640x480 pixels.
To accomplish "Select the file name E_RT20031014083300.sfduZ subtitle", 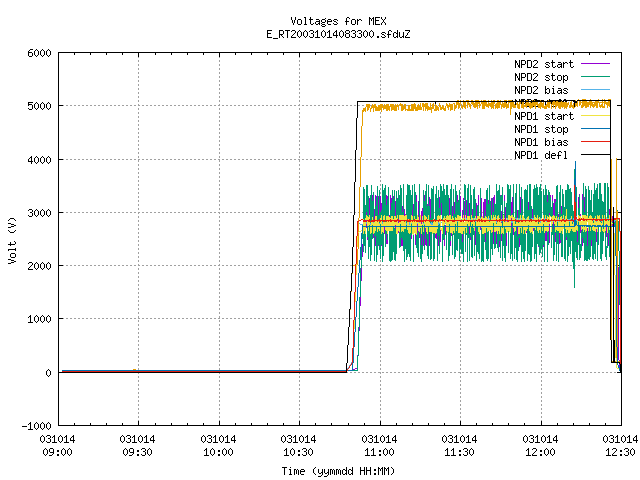I will point(338,34).
